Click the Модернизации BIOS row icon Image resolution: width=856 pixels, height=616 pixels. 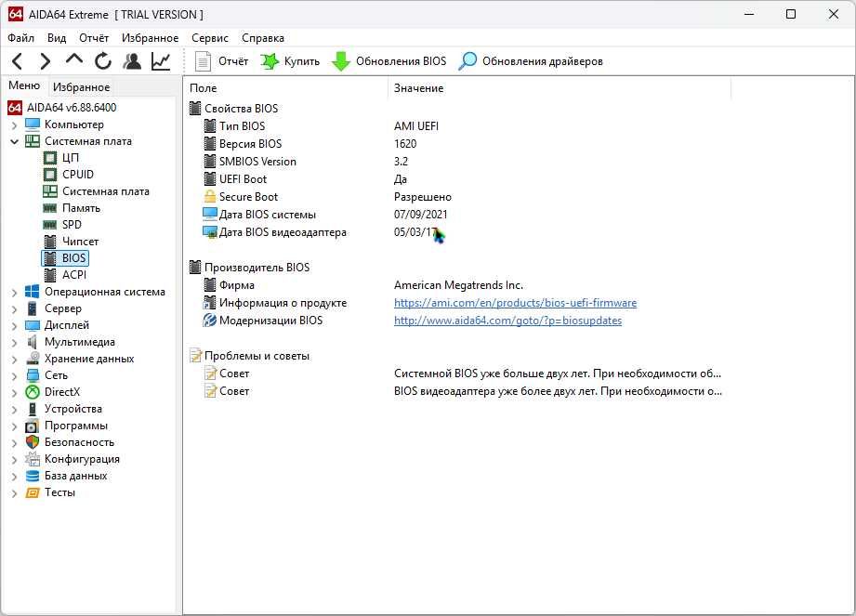[210, 321]
